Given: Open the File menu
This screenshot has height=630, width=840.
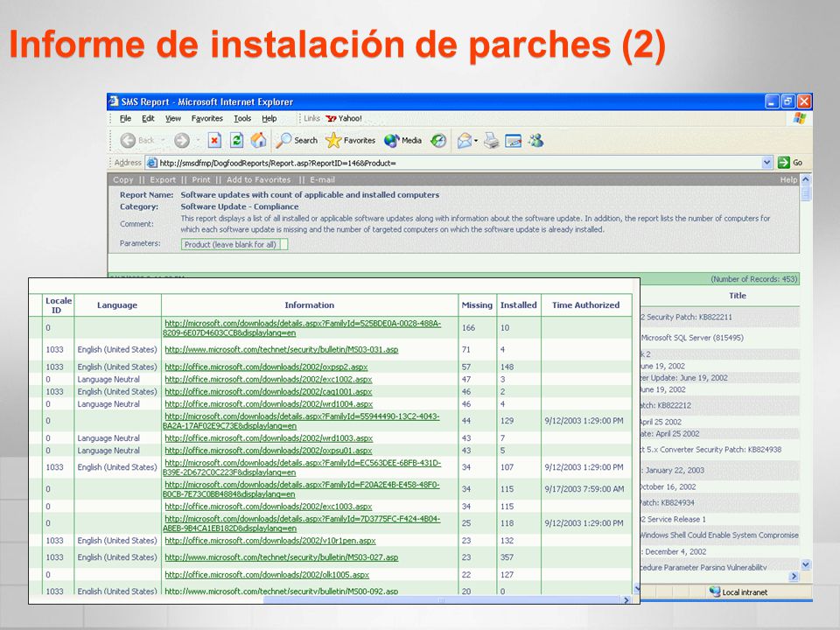Looking at the screenshot, I should (125, 118).
